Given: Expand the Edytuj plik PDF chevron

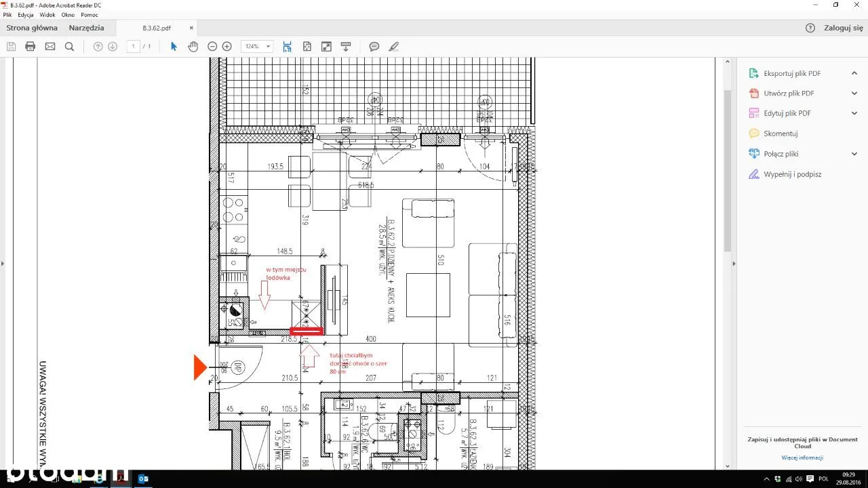Looking at the screenshot, I should click(854, 113).
